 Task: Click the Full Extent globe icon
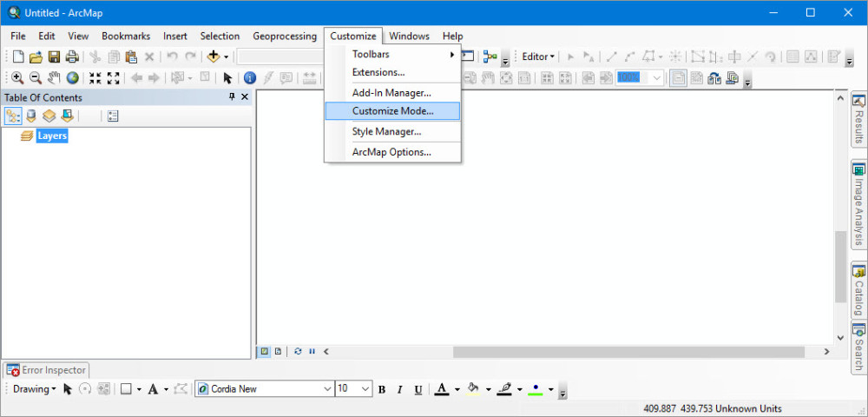[x=72, y=78]
